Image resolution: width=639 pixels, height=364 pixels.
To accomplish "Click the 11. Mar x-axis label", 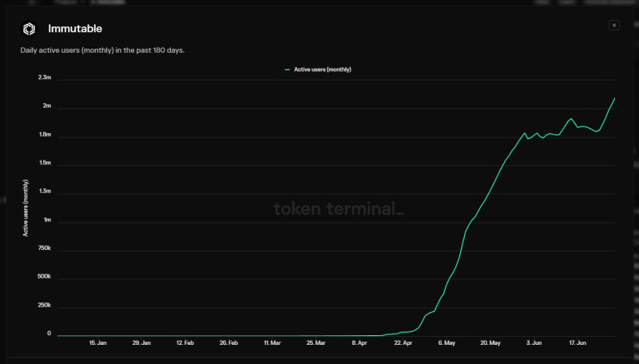I will 272,342.
